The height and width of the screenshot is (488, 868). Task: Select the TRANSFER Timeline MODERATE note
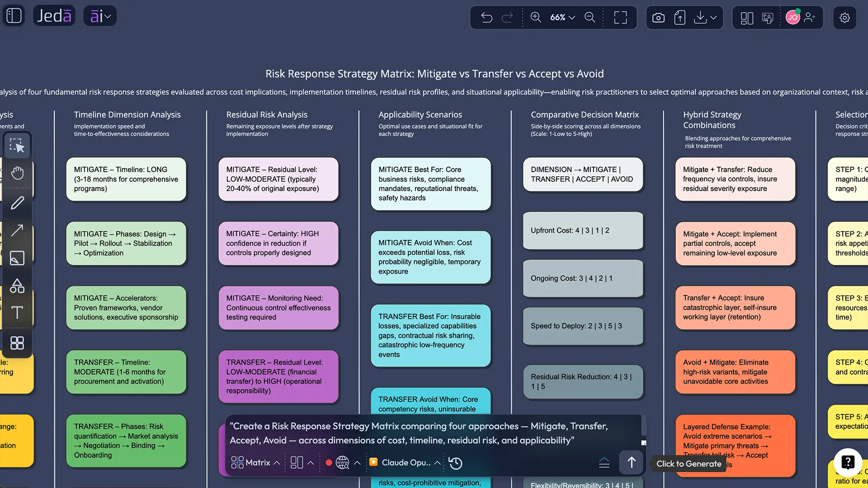(x=126, y=372)
